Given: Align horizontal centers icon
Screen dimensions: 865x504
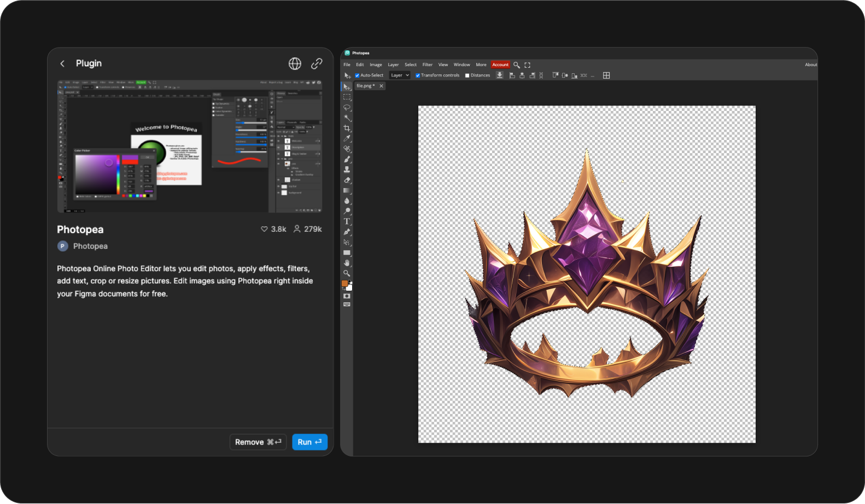Looking at the screenshot, I should [522, 75].
